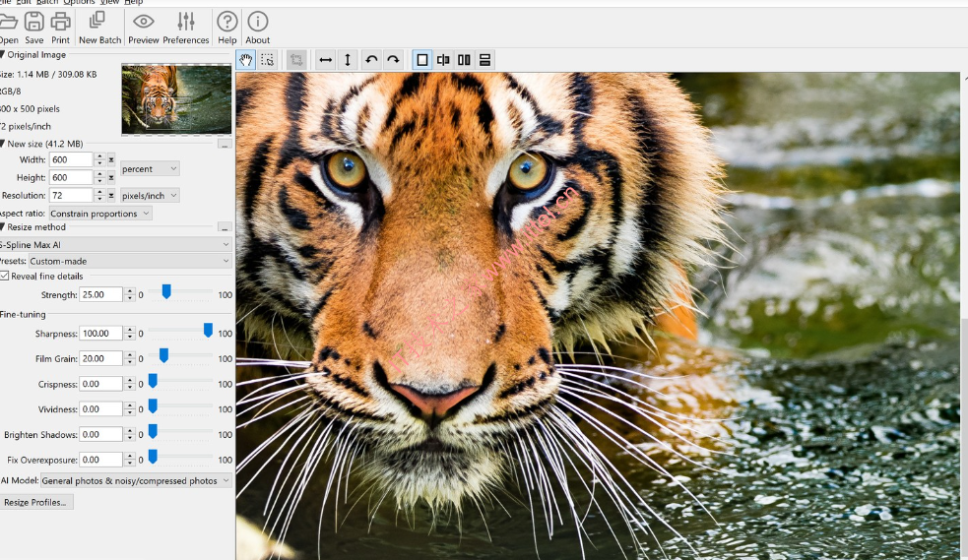Click the Film Grain slider handle
The width and height of the screenshot is (968, 560).
pyautogui.click(x=163, y=355)
